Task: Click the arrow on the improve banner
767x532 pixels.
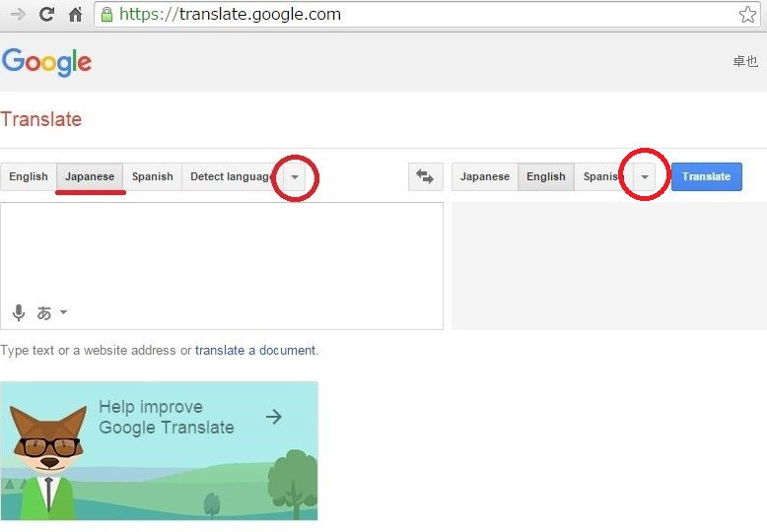Action: [274, 417]
